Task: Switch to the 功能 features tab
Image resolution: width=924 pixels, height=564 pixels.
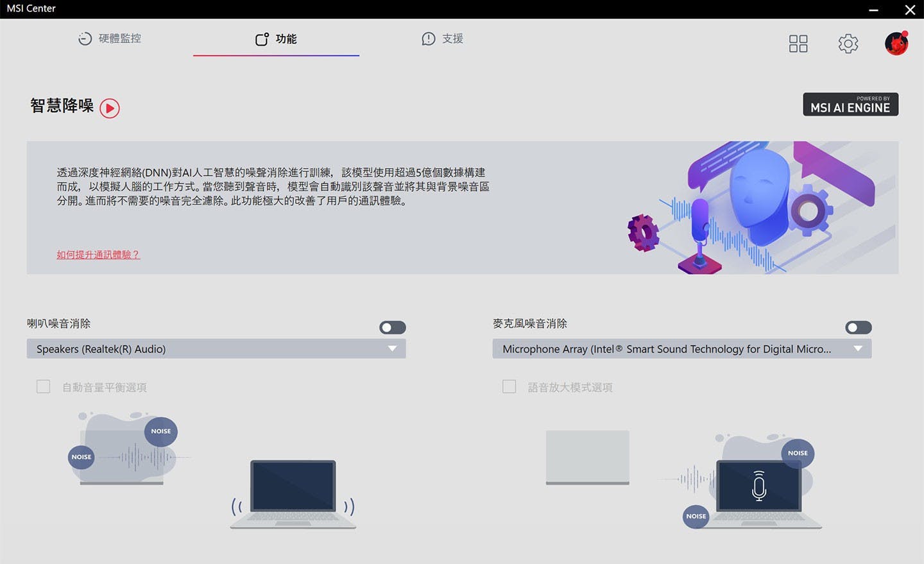Action: pos(276,39)
